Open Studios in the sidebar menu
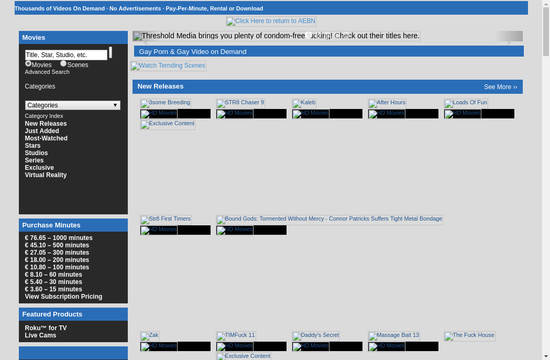 36,153
